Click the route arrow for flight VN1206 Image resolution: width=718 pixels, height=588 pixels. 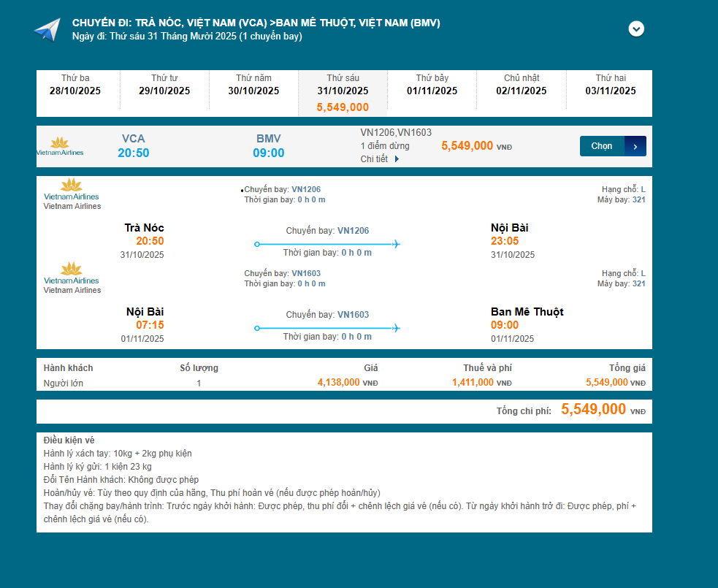[327, 244]
